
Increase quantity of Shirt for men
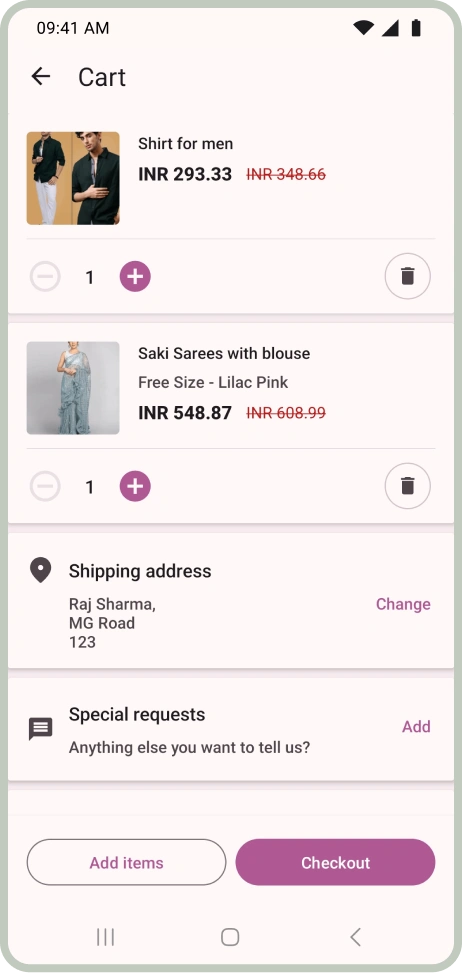pyautogui.click(x=135, y=276)
